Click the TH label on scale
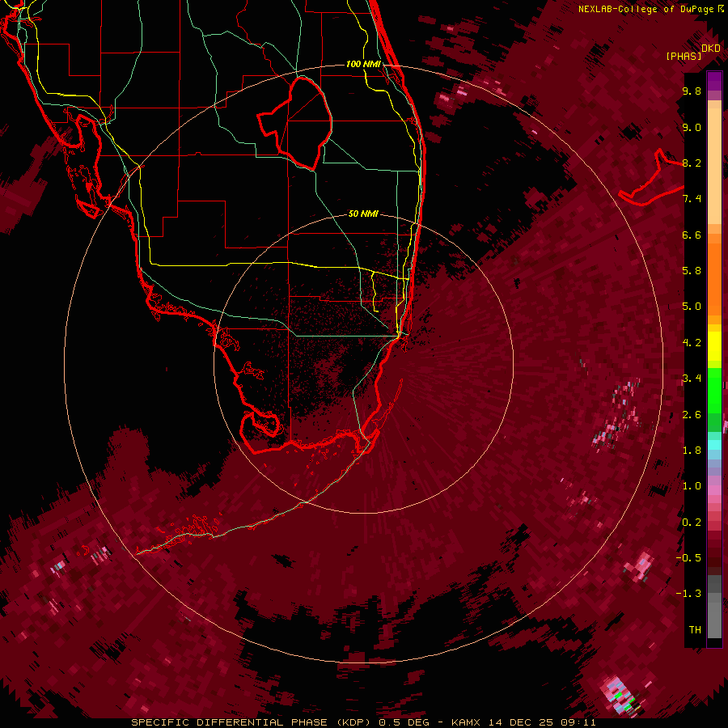Image resolution: width=728 pixels, height=728 pixels. 695,630
